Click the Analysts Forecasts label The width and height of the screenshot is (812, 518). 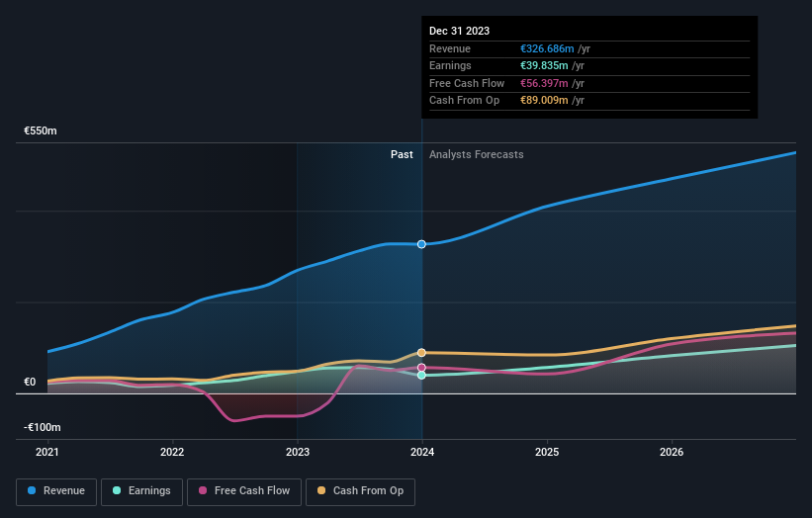pyautogui.click(x=476, y=154)
